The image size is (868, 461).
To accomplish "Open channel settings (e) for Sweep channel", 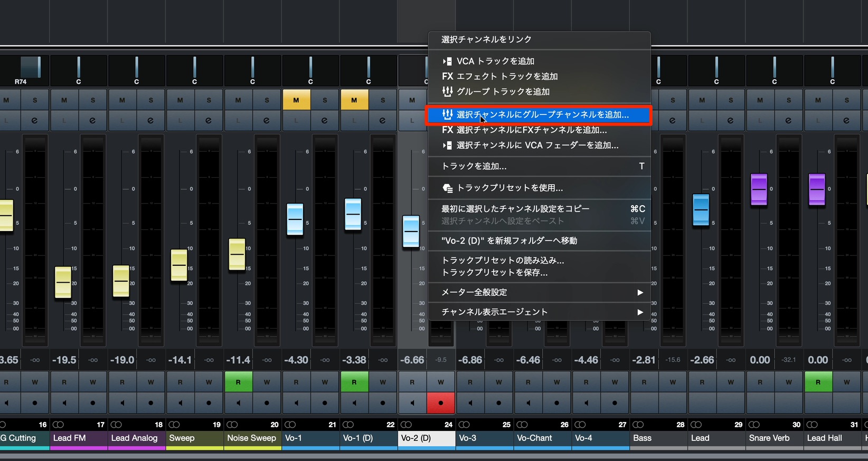I will pyautogui.click(x=209, y=121).
